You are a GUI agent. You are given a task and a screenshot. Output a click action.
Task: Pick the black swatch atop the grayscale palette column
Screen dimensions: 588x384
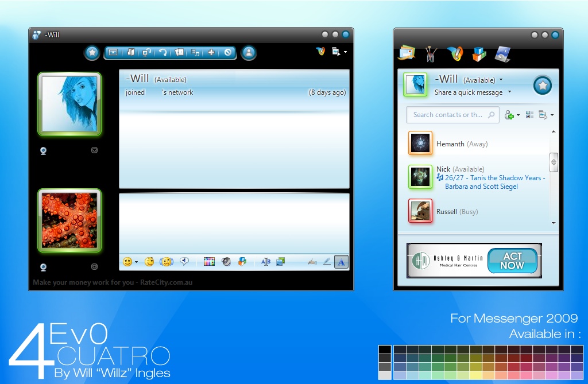click(385, 350)
